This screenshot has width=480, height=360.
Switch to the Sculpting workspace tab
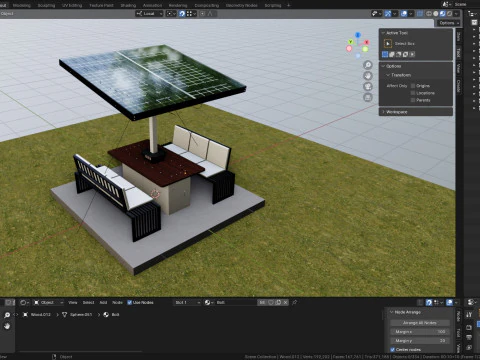click(46, 5)
